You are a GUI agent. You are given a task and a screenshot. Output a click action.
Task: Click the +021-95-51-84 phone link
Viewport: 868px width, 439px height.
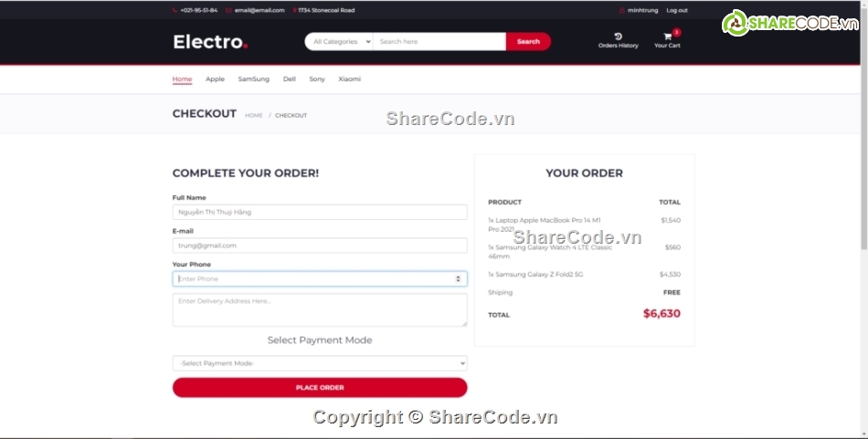pyautogui.click(x=199, y=11)
